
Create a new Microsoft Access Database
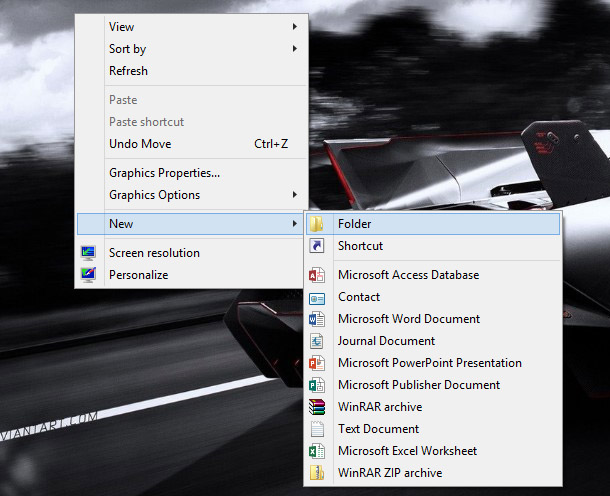coord(433,275)
